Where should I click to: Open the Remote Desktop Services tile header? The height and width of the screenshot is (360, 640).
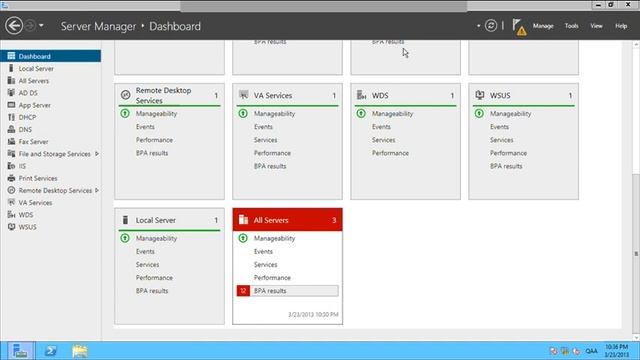169,96
